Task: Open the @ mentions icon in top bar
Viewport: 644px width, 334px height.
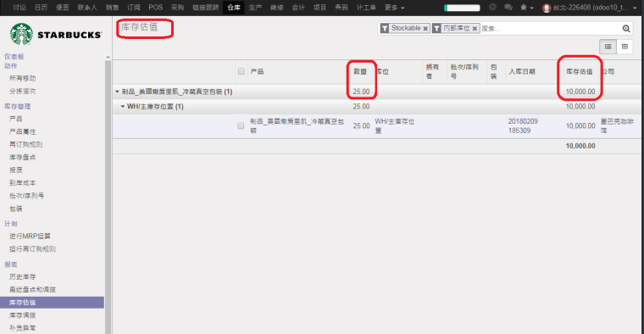Action: tap(492, 8)
